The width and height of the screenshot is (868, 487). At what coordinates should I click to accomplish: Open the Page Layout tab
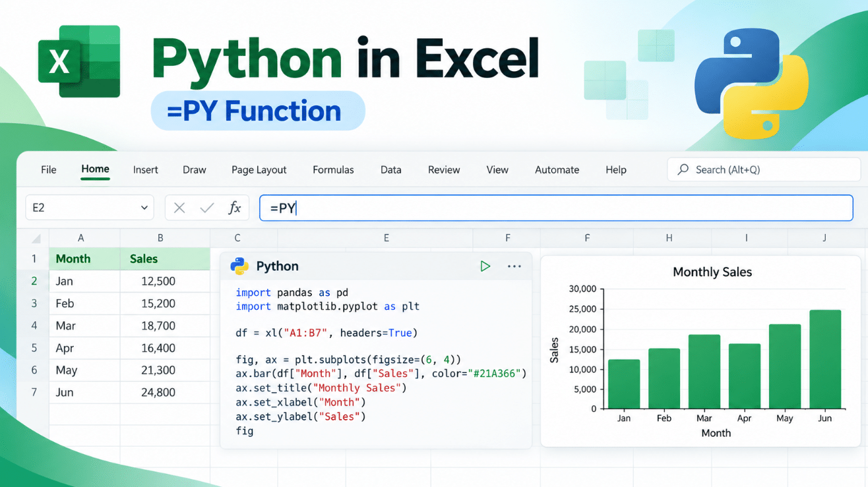click(259, 169)
